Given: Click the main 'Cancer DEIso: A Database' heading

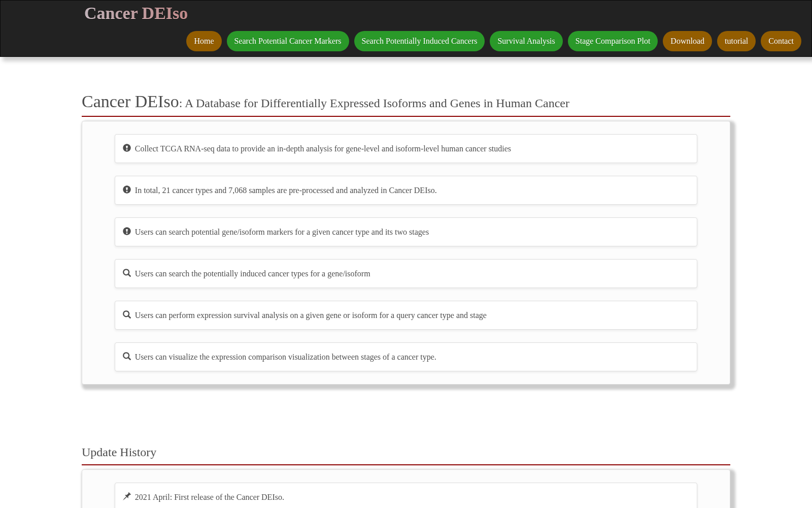Looking at the screenshot, I should click(325, 102).
